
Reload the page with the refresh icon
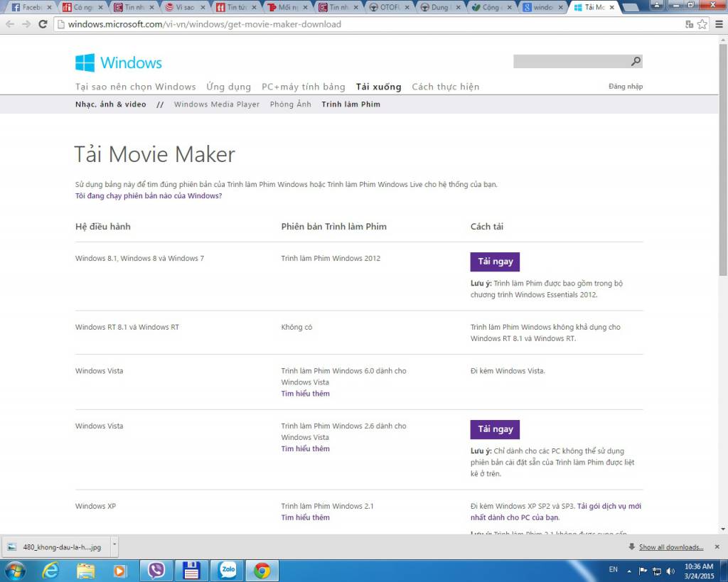(x=43, y=24)
